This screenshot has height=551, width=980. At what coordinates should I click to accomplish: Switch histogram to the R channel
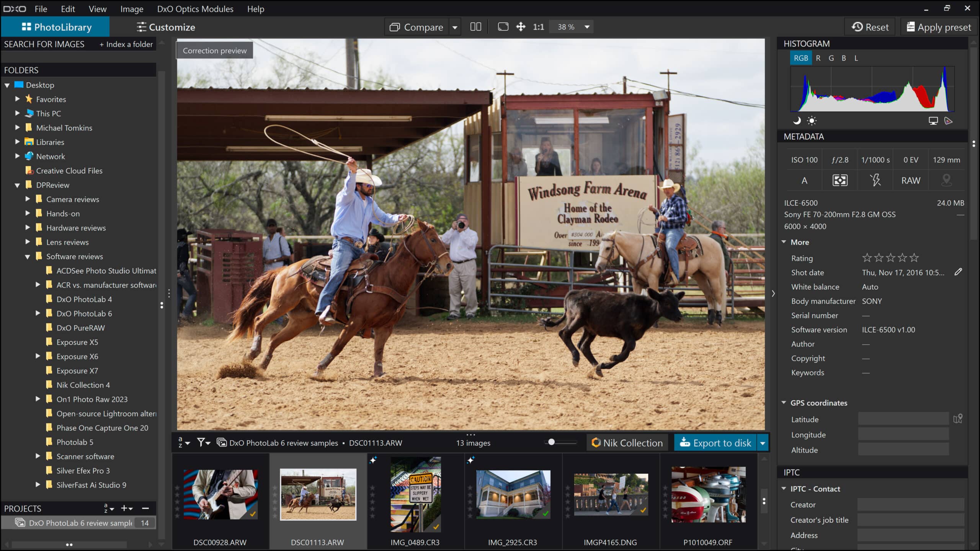[x=818, y=58]
